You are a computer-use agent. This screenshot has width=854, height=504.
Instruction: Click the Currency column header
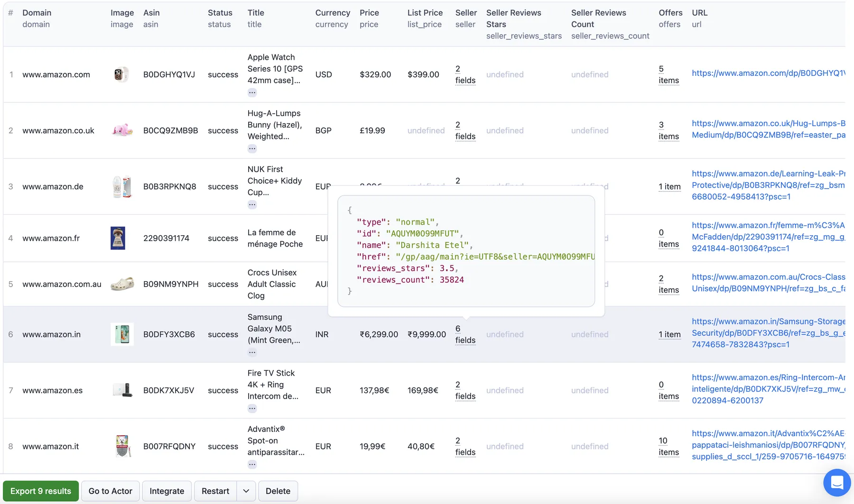[333, 18]
